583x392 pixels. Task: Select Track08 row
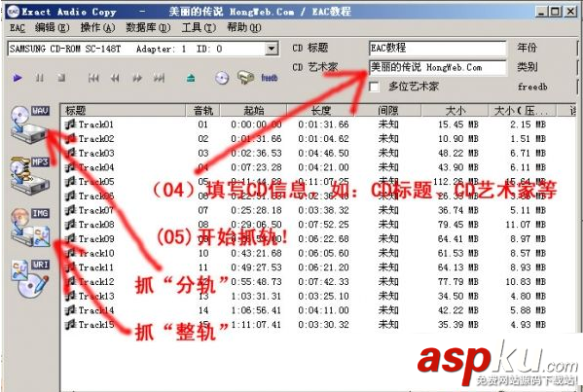coord(318,225)
